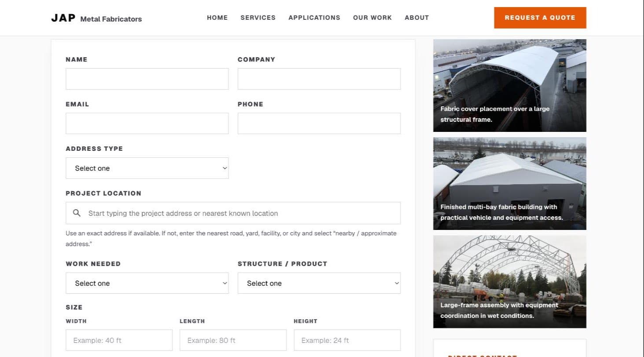Expand the Work Needed dropdown
Screen dimensions: 644x357
(147, 283)
